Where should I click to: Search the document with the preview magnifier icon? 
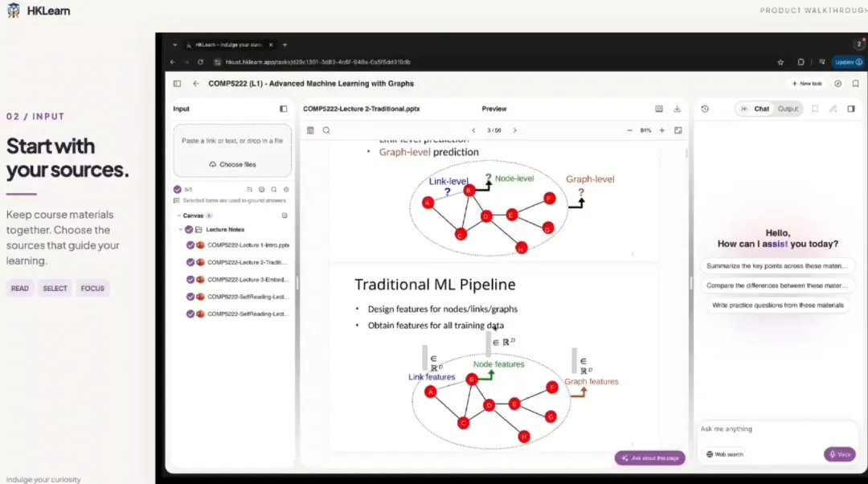click(x=326, y=131)
